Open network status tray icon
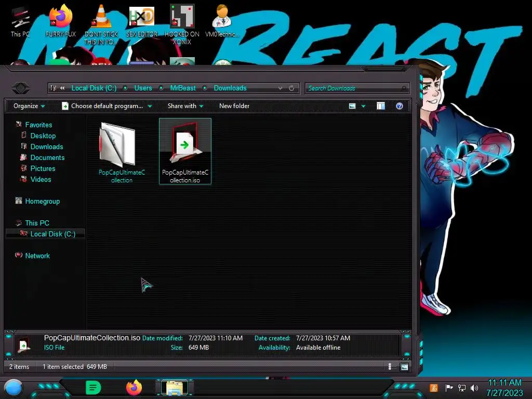532x399 pixels. point(461,388)
